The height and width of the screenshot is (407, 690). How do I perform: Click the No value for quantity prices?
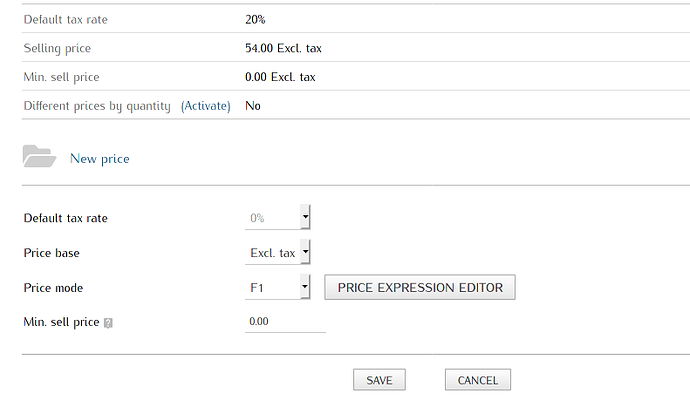tap(253, 106)
